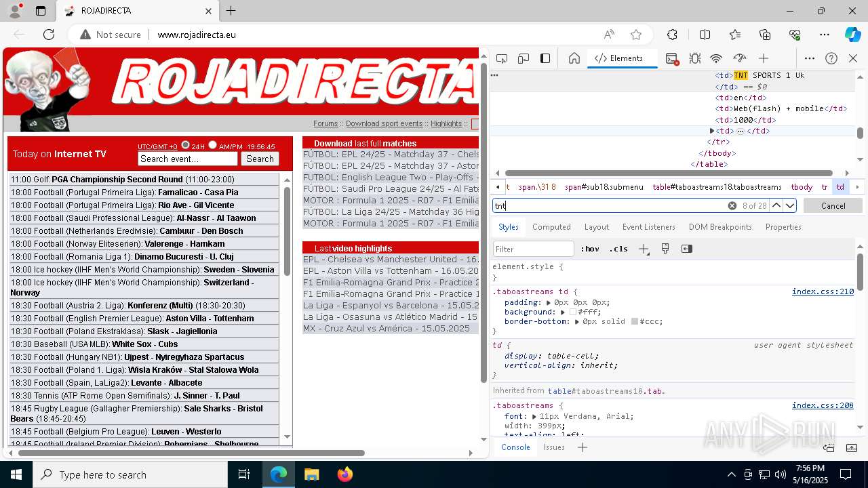The image size is (868, 488).
Task: Open the Download sport events link
Action: 384,123
